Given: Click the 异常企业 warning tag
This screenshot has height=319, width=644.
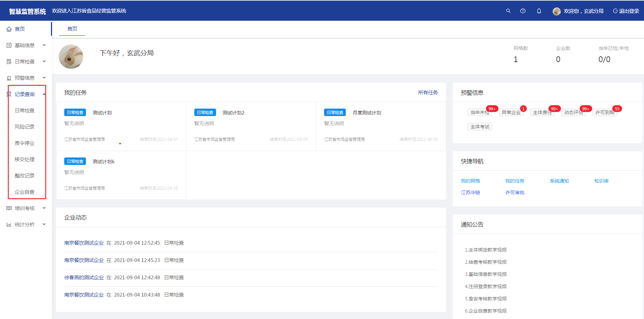Looking at the screenshot, I should pyautogui.click(x=511, y=112).
